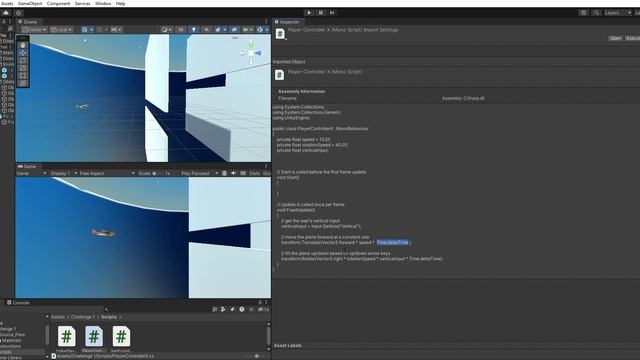Adjust the Game view Scale slider
Screen dimensions: 640x360
[158, 173]
